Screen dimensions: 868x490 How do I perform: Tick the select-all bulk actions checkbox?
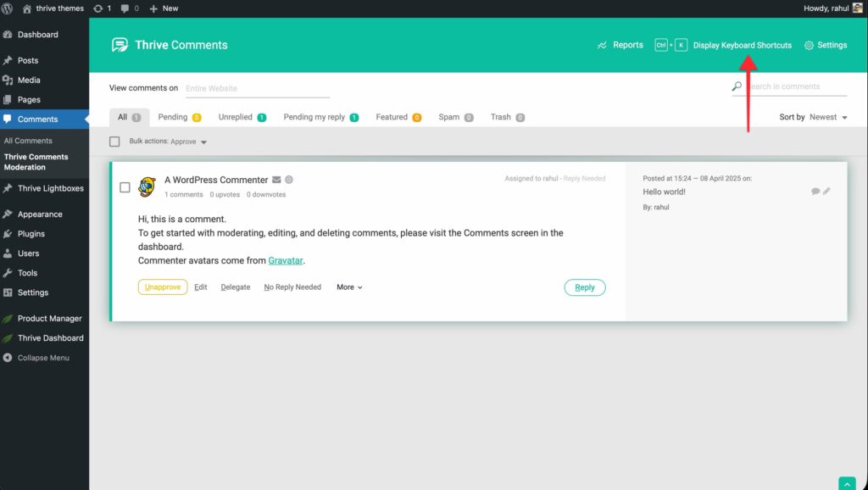pos(115,142)
